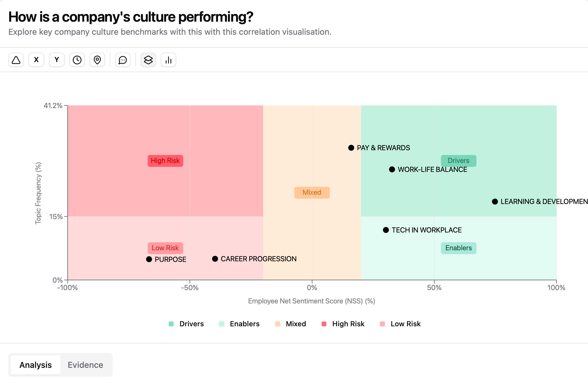The height and width of the screenshot is (383, 588).
Task: Select the TECH IN WORKPLACE data point
Action: [x=386, y=230]
